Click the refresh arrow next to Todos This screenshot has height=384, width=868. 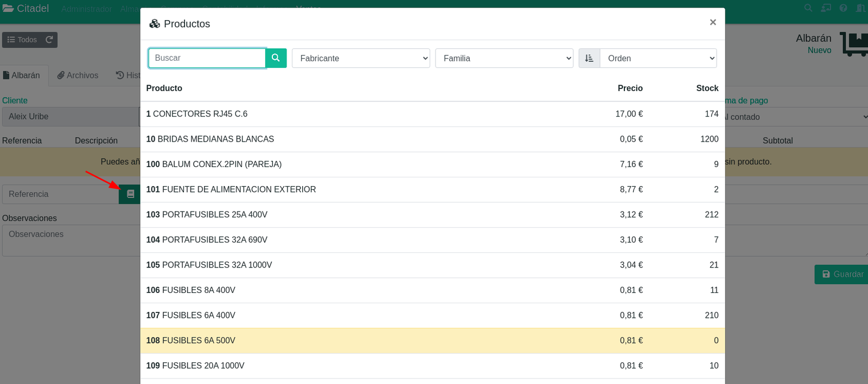point(49,40)
